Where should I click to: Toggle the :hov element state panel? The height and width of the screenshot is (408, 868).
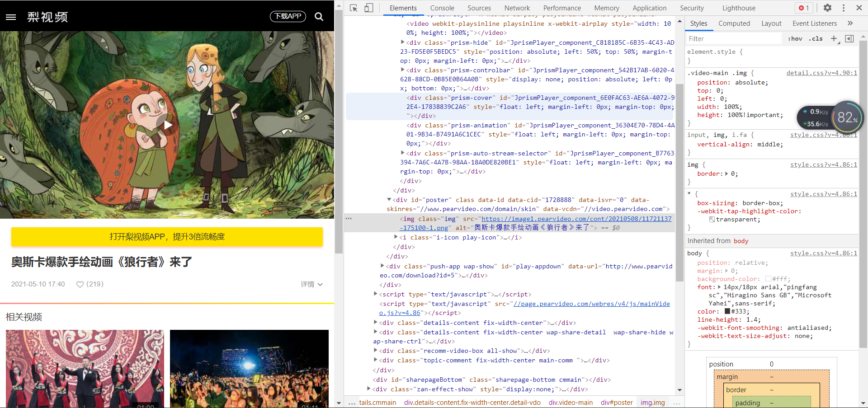pos(795,39)
